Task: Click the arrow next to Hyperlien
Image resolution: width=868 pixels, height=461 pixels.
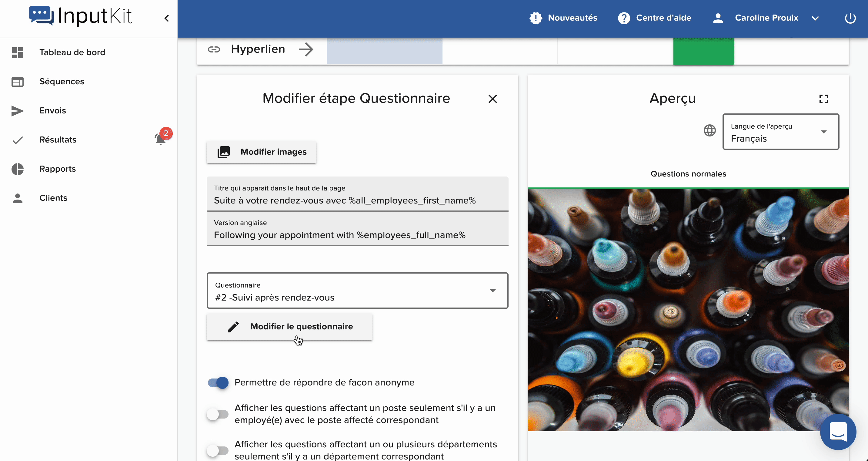Action: (x=306, y=49)
